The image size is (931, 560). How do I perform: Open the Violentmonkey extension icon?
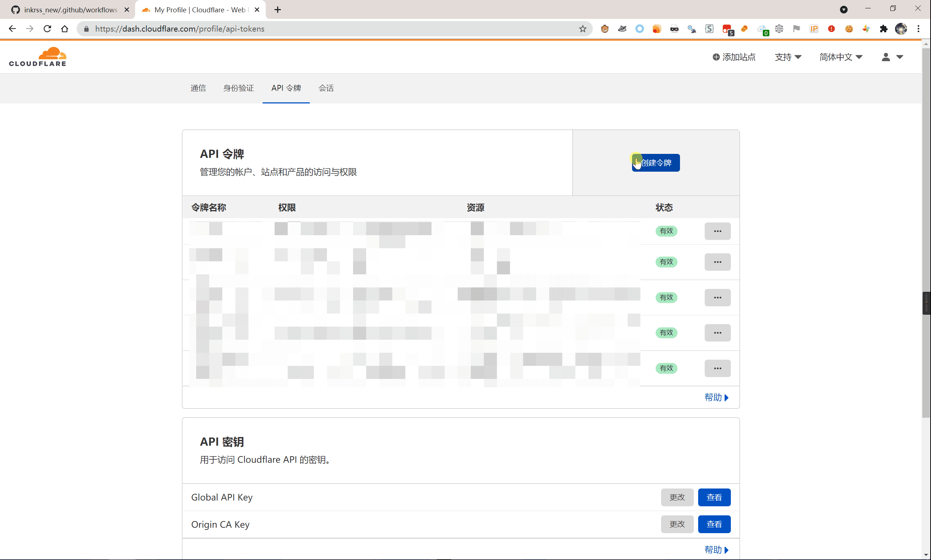pos(605,29)
